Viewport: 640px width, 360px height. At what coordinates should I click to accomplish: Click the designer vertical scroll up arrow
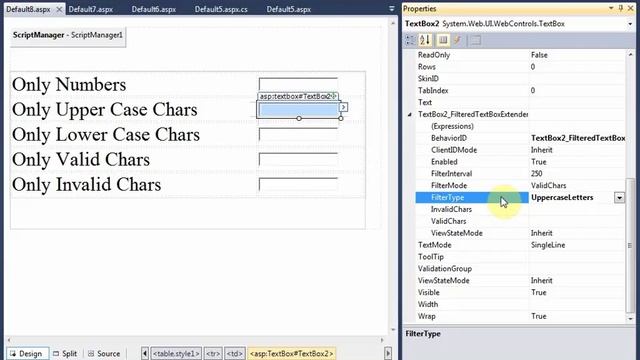393,24
